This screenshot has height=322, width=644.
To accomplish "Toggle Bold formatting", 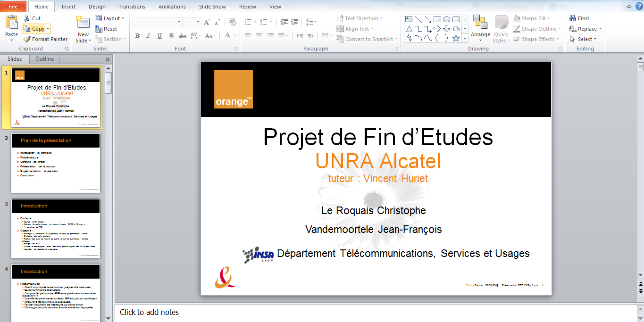I will point(137,35).
